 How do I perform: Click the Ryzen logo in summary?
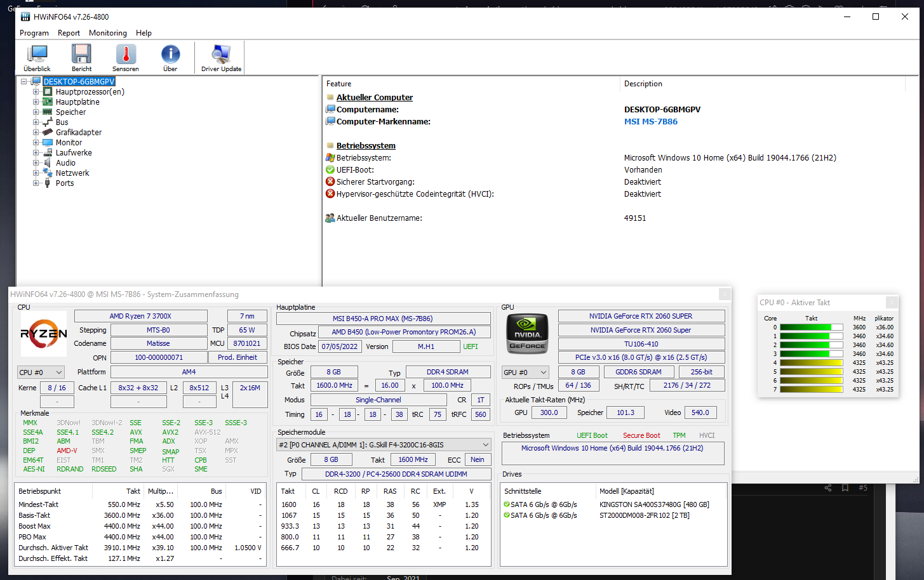[44, 333]
